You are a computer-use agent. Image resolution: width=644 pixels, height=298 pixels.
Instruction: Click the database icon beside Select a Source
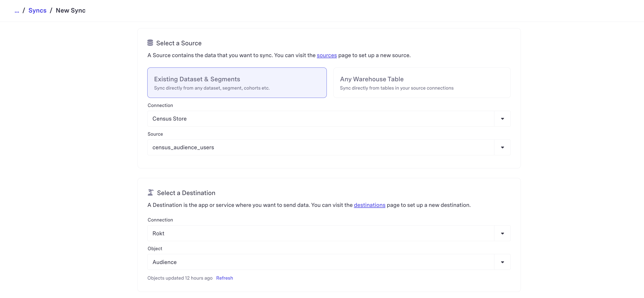coord(150,43)
